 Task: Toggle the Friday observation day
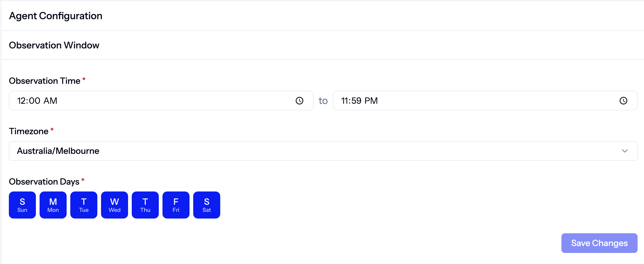tap(176, 205)
